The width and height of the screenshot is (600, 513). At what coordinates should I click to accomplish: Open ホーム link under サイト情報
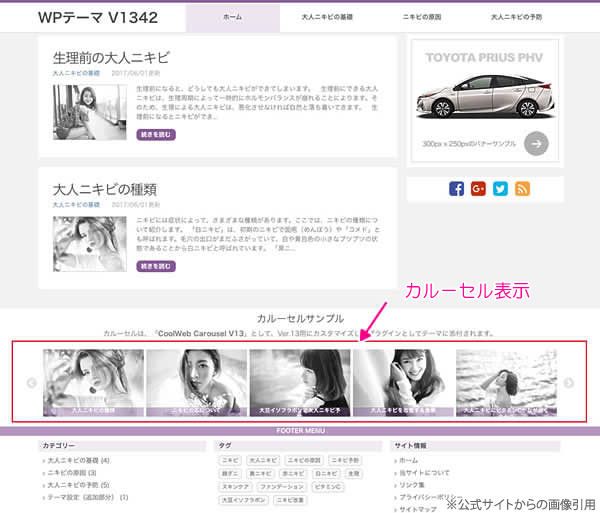pyautogui.click(x=409, y=460)
